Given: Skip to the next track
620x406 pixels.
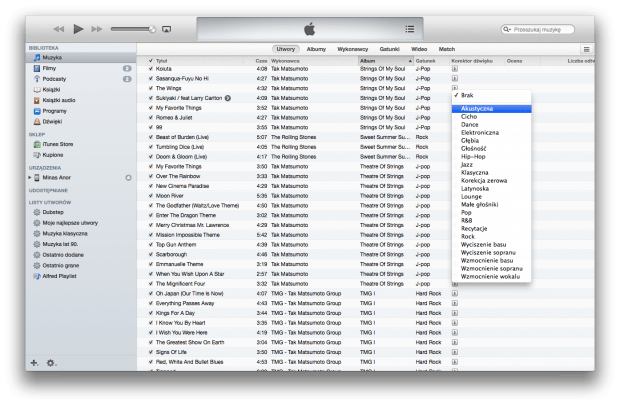Looking at the screenshot, I should (x=96, y=29).
